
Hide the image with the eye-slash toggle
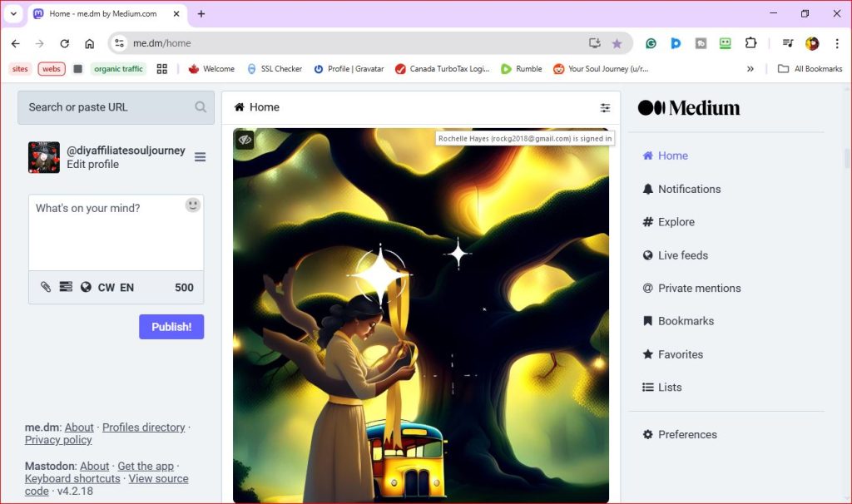(x=245, y=140)
